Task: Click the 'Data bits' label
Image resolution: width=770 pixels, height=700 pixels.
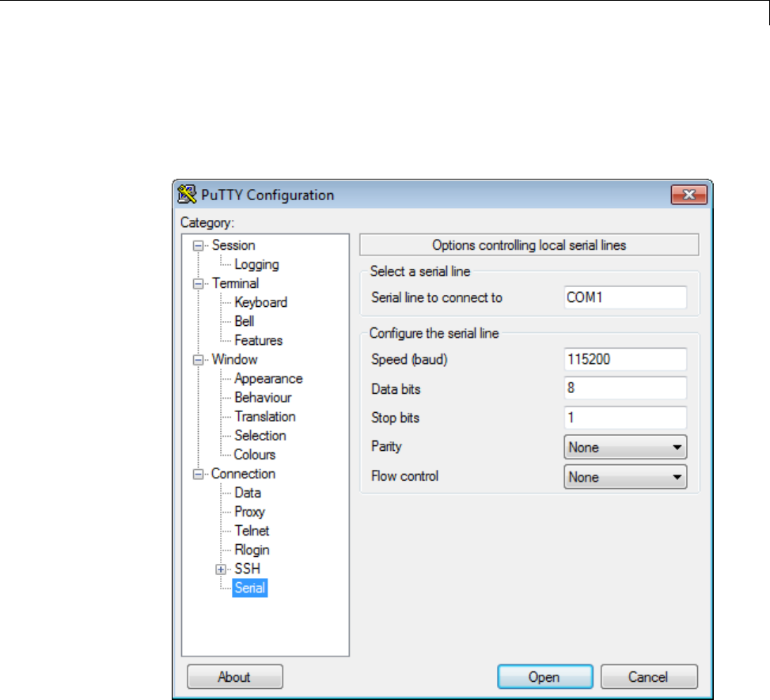Action: pyautogui.click(x=396, y=389)
